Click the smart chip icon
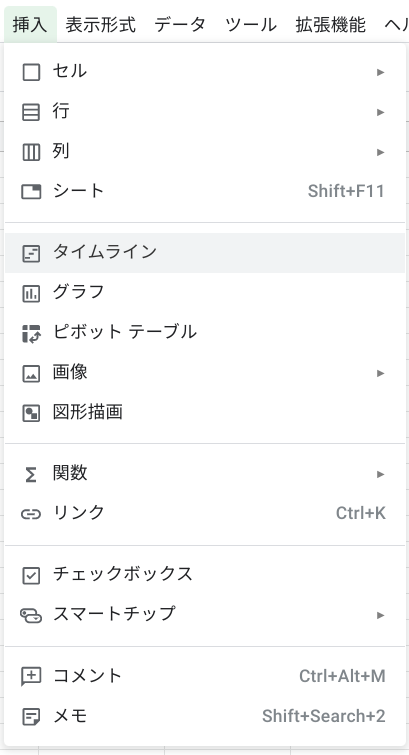The image size is (409, 755). coord(31,615)
